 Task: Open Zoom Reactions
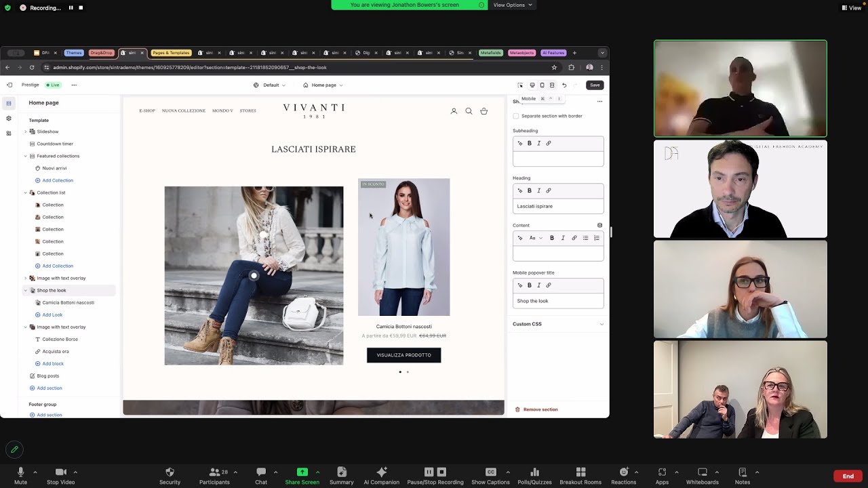(x=623, y=476)
